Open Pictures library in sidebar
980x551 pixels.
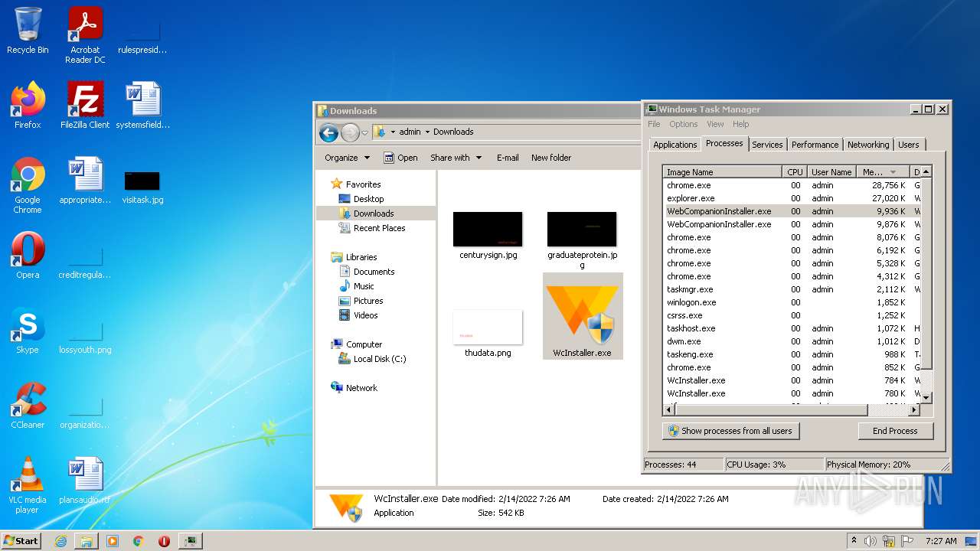click(x=368, y=301)
